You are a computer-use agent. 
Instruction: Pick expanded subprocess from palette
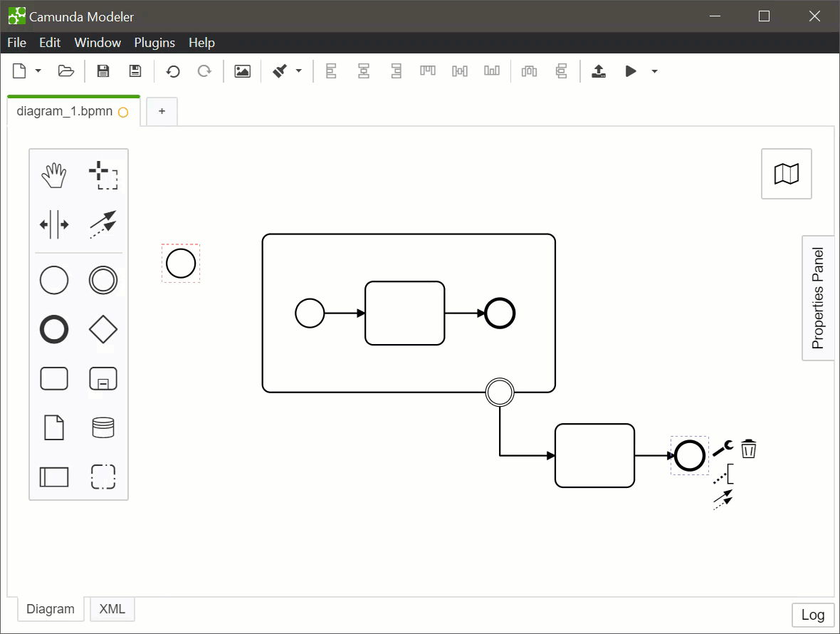(103, 378)
